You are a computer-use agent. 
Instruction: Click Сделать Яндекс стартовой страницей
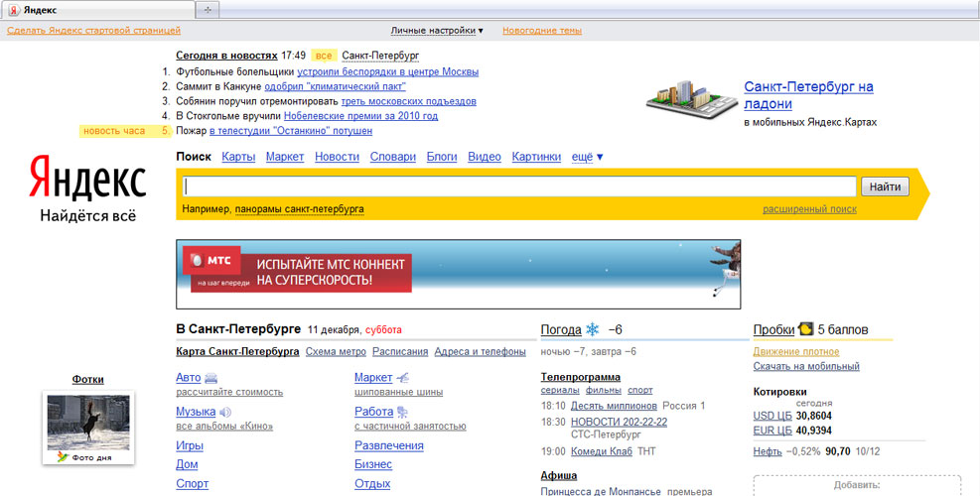[93, 30]
